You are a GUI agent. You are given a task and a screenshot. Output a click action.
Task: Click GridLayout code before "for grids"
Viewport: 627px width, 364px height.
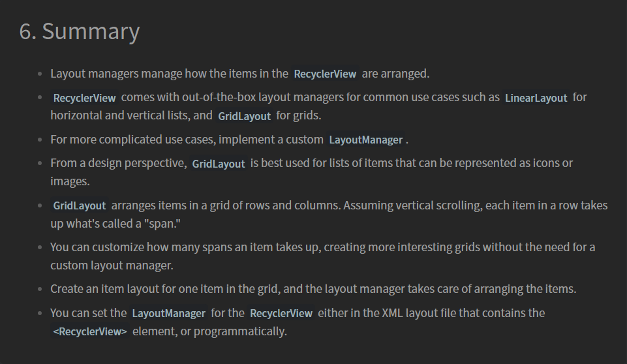coord(244,116)
